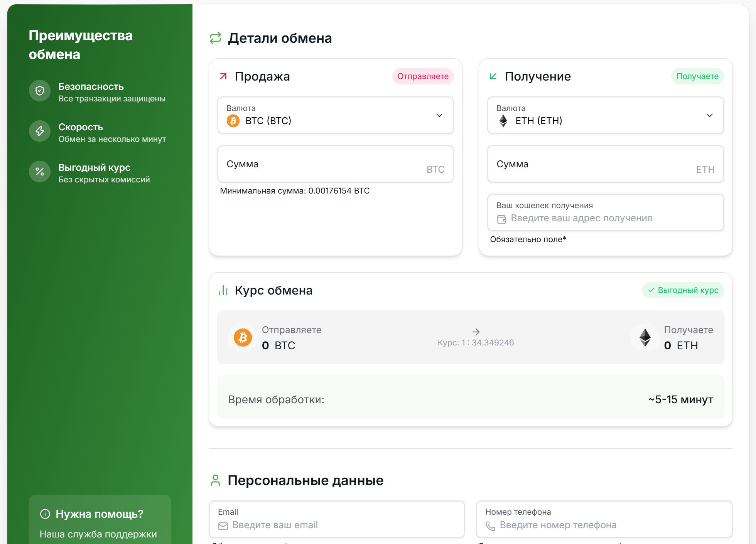The height and width of the screenshot is (544, 756).
Task: Click the pink arrow icon next to Продажа
Action: click(x=223, y=76)
